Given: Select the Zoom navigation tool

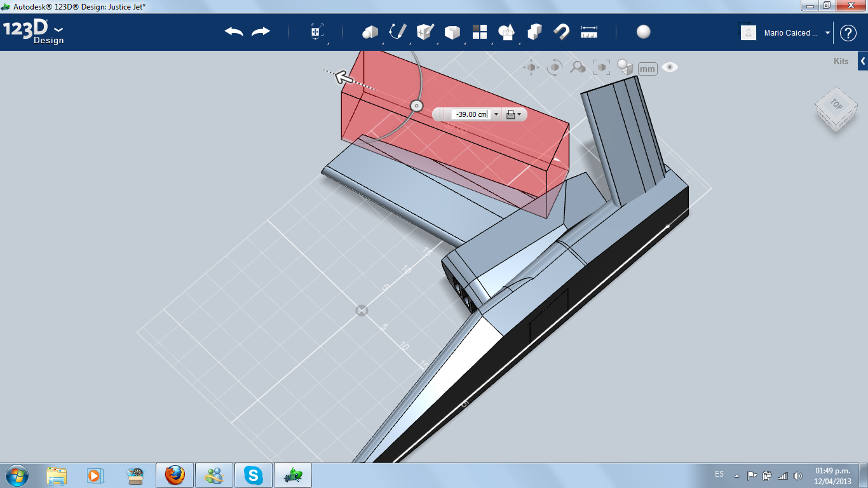Looking at the screenshot, I should pyautogui.click(x=578, y=67).
